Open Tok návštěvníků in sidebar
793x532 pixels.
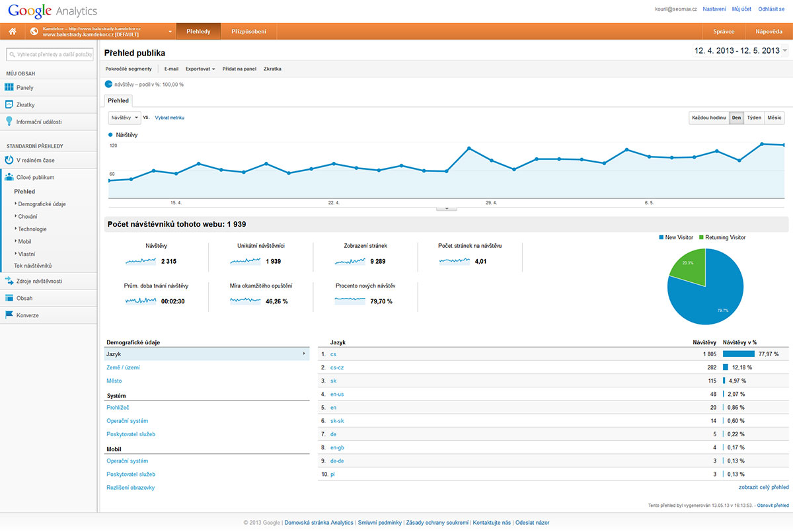coord(32,266)
